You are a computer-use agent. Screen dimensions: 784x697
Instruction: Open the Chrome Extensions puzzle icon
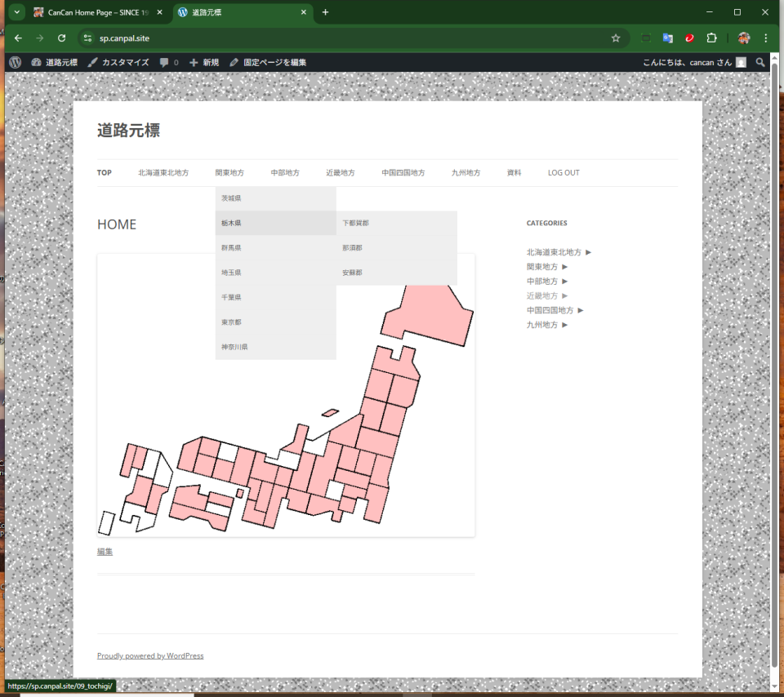(711, 38)
